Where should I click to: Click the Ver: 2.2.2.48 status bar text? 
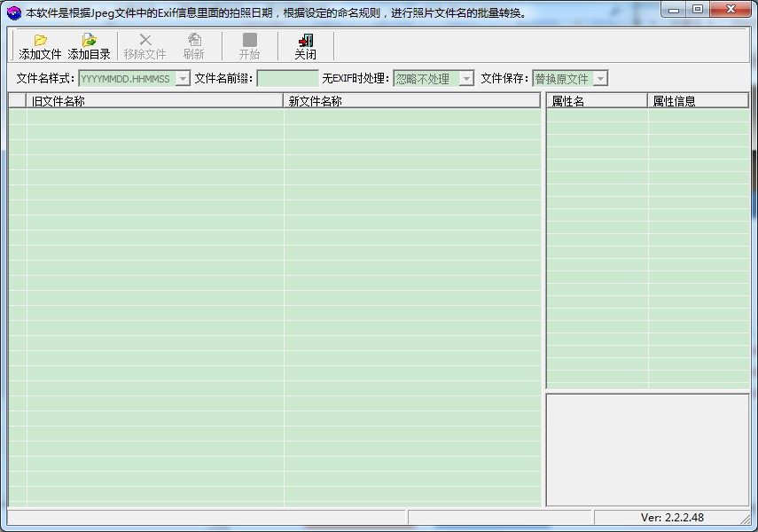(672, 518)
